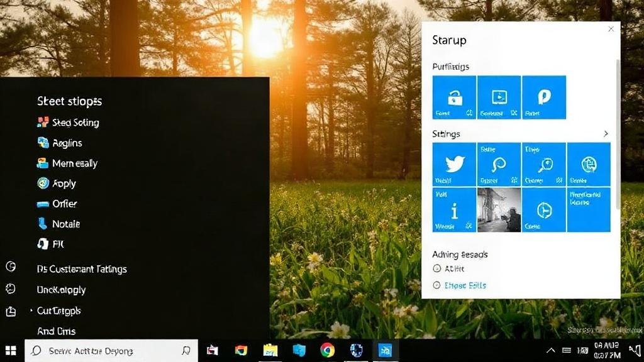Open the notification center icon
The image size is (644, 362).
635,351
